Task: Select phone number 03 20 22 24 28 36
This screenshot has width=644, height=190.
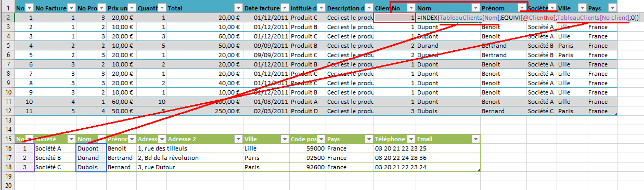Action: pyautogui.click(x=395, y=158)
